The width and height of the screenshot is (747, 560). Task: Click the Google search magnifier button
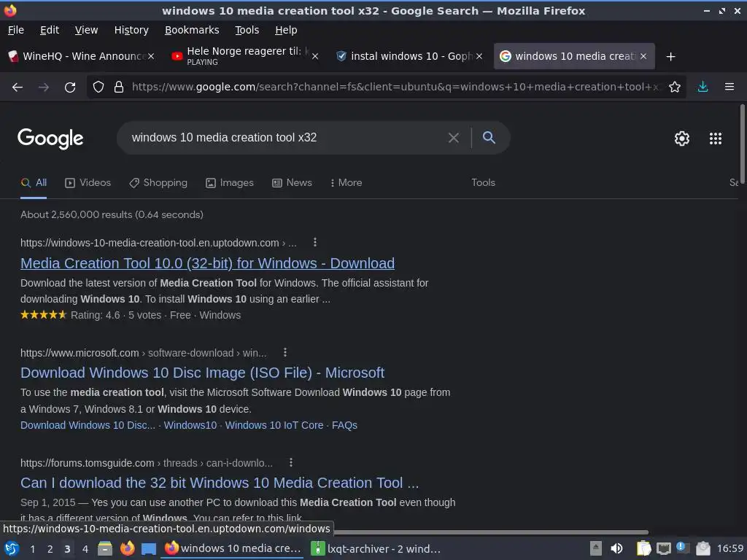click(x=489, y=138)
